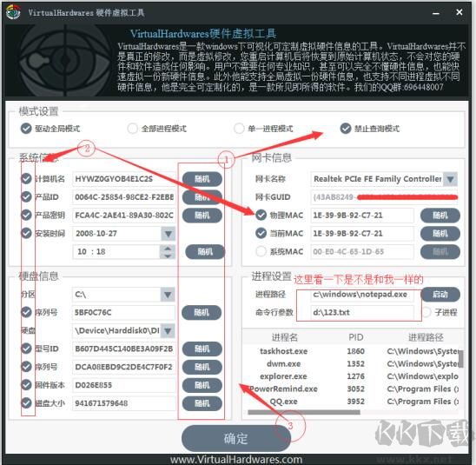The height and width of the screenshot is (465, 476).
Task: Click the process list horizontal scrollbar
Action: (304, 412)
